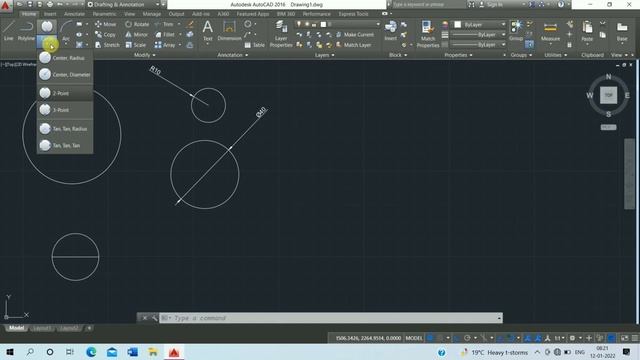This screenshot has height=360, width=640.
Task: Choose Center, Diameter circle option
Action: click(65, 75)
